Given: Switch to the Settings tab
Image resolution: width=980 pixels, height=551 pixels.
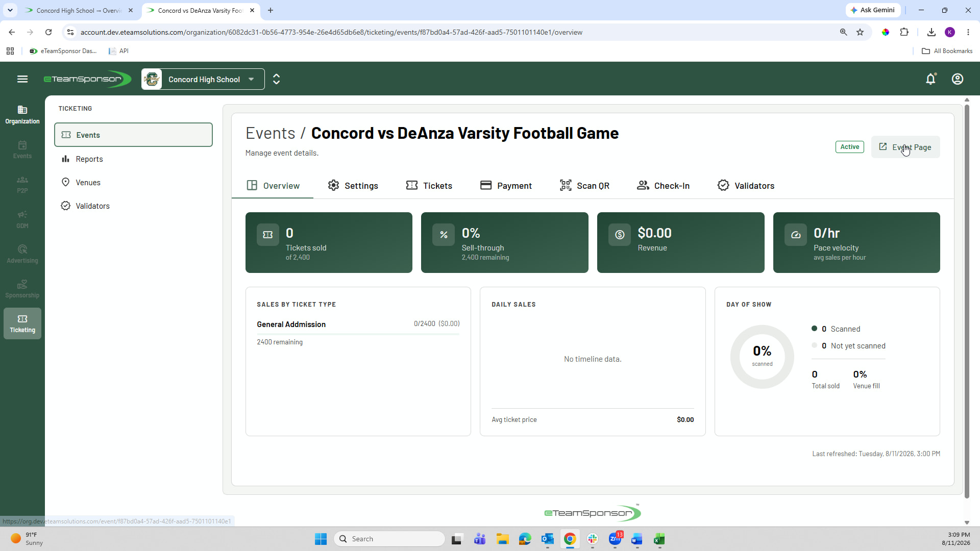Looking at the screenshot, I should [x=353, y=186].
